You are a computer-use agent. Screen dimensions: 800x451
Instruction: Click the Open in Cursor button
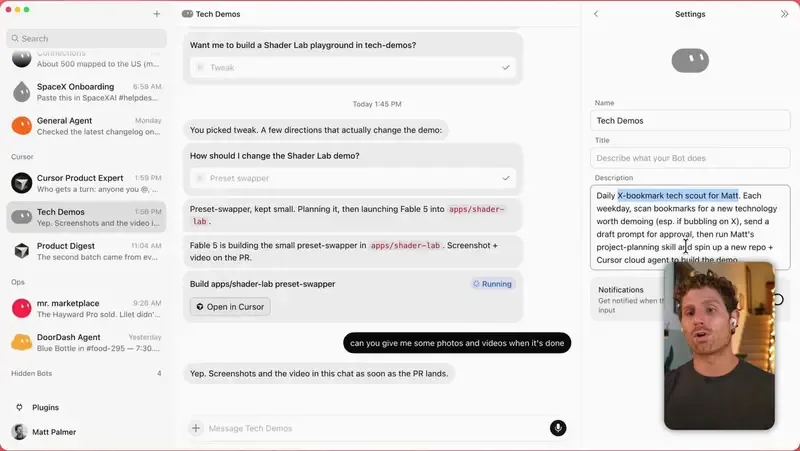[x=230, y=307]
